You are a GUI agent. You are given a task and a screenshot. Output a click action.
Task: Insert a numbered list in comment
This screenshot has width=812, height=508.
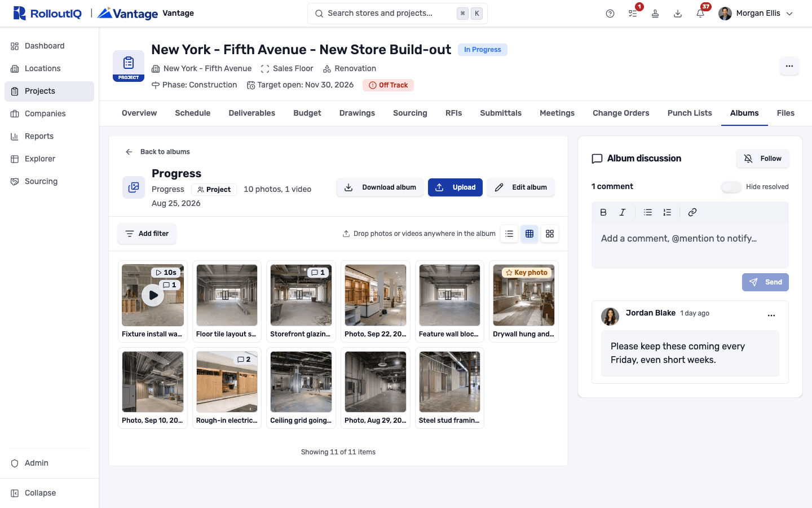click(x=667, y=212)
